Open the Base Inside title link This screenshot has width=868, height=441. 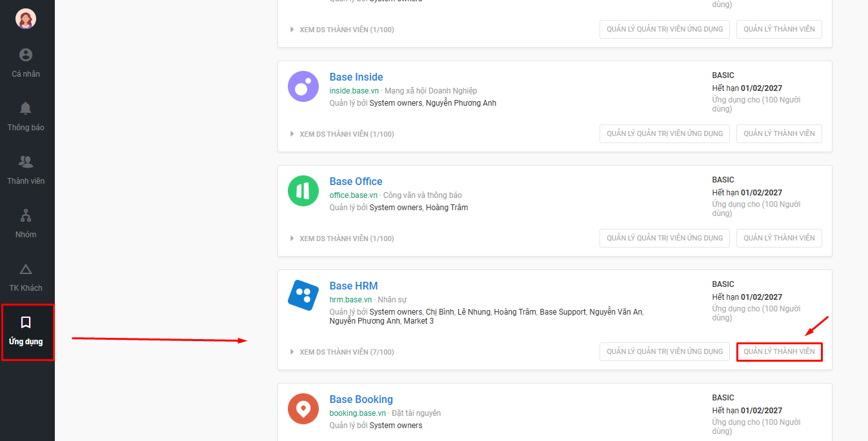click(x=356, y=77)
